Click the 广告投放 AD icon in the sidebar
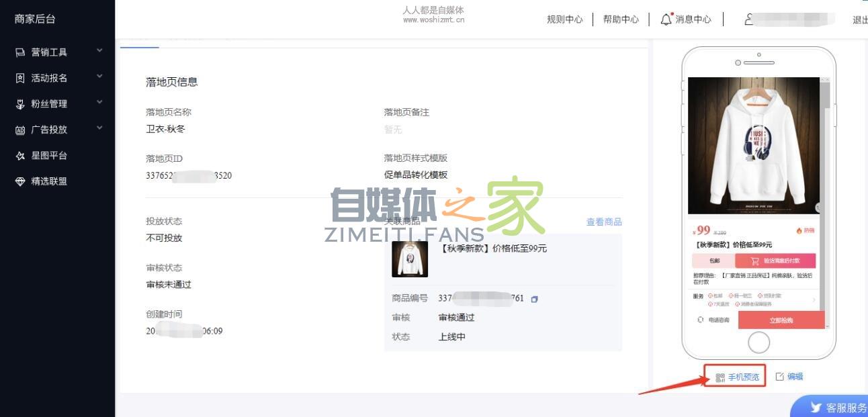 click(x=20, y=130)
